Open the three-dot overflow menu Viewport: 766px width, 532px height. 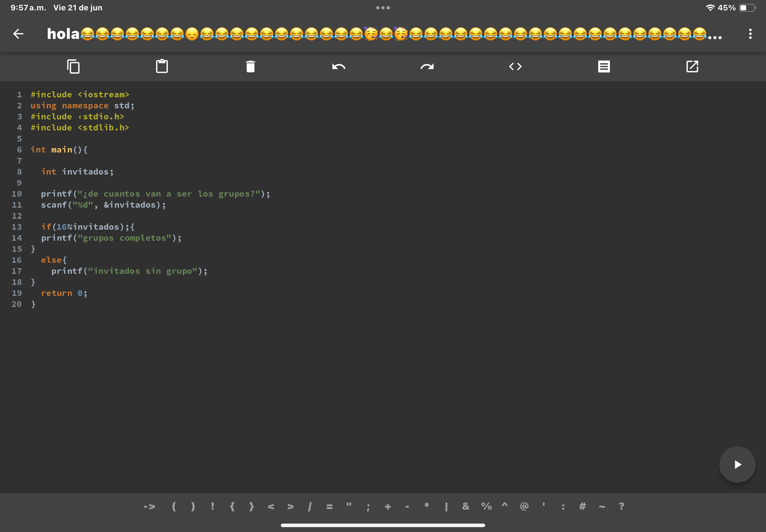point(750,34)
